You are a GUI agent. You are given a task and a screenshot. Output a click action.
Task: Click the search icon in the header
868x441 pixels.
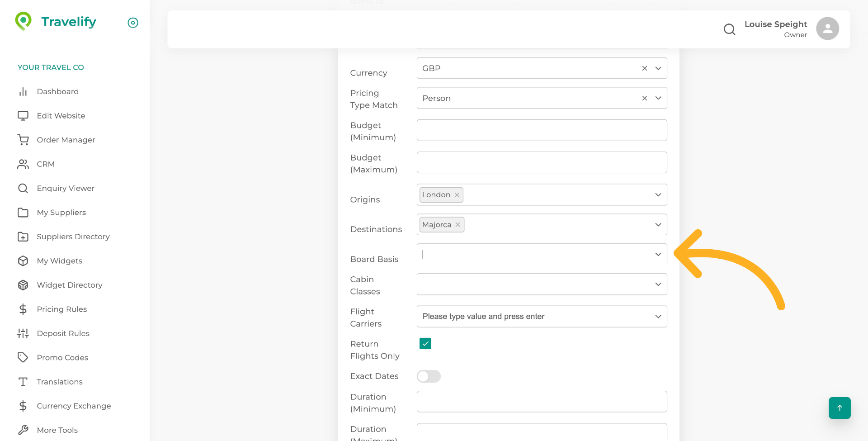(729, 29)
